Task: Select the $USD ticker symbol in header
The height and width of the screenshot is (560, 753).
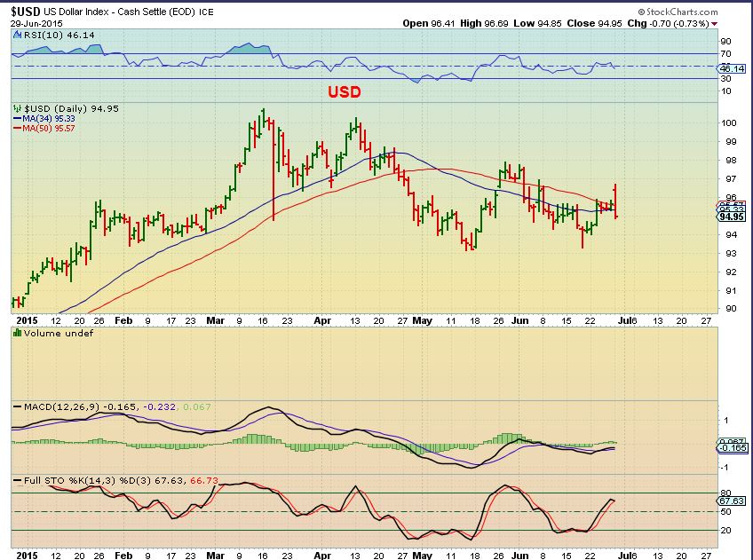Action: (26, 12)
